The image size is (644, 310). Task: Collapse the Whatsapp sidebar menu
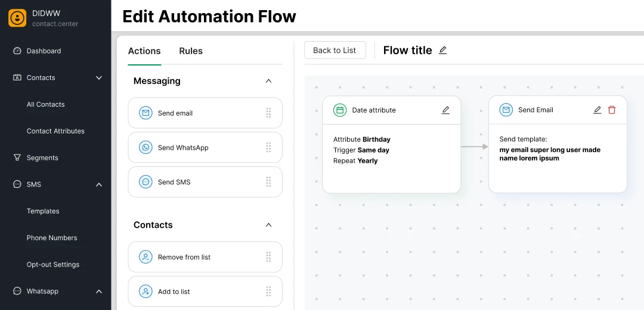tap(99, 292)
